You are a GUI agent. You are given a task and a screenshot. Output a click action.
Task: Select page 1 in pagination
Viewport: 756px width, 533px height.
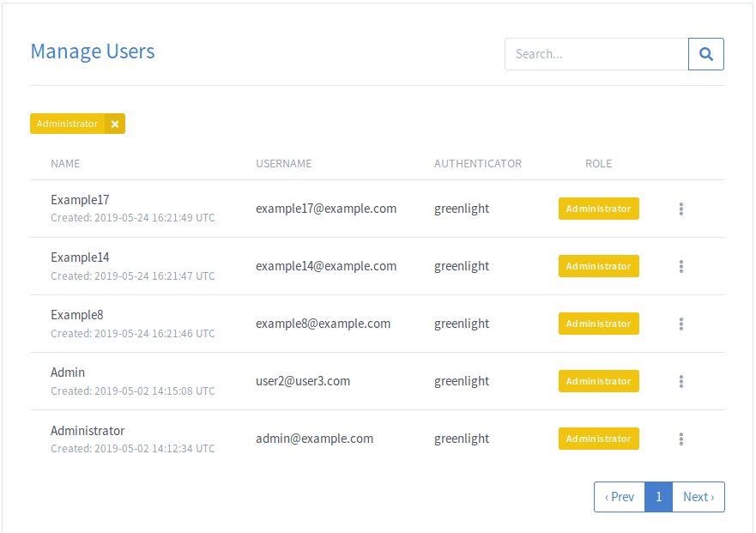coord(659,497)
